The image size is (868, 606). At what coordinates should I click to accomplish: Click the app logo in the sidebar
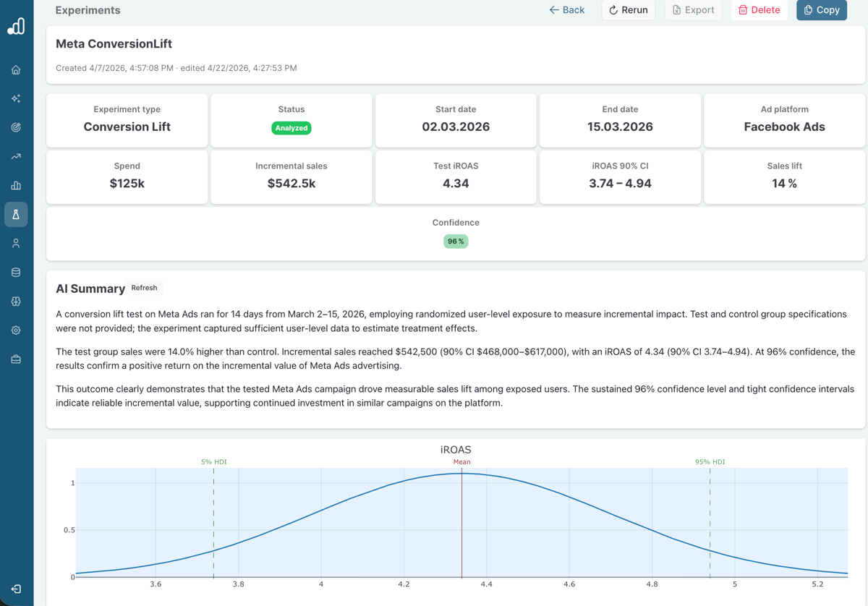point(16,26)
